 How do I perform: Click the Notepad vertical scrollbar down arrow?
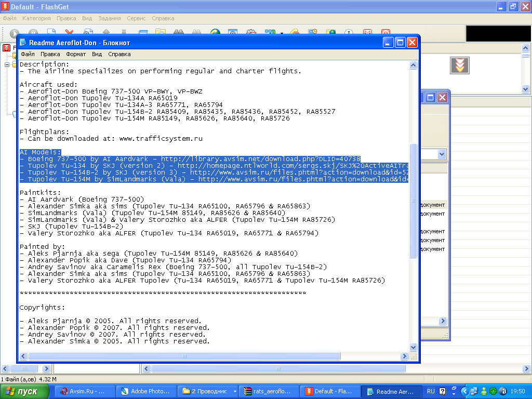[413, 347]
